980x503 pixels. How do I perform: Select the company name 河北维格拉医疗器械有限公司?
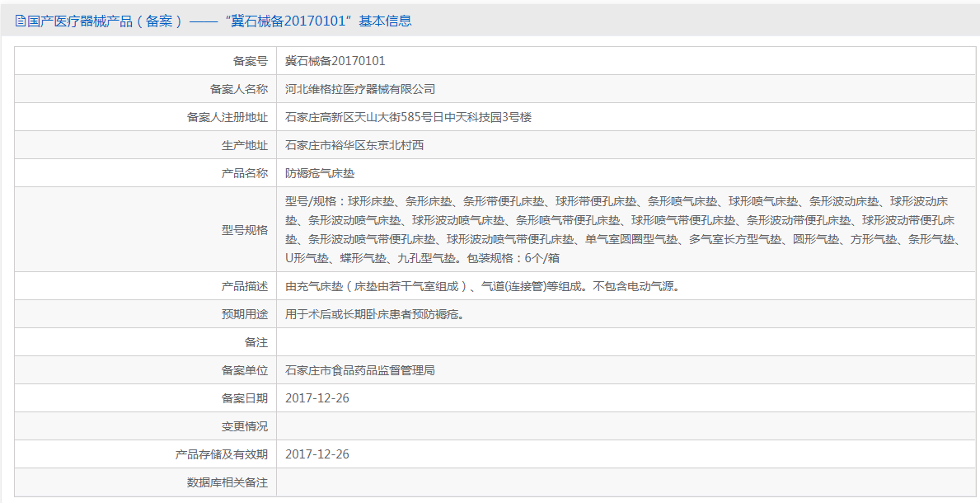(360, 89)
